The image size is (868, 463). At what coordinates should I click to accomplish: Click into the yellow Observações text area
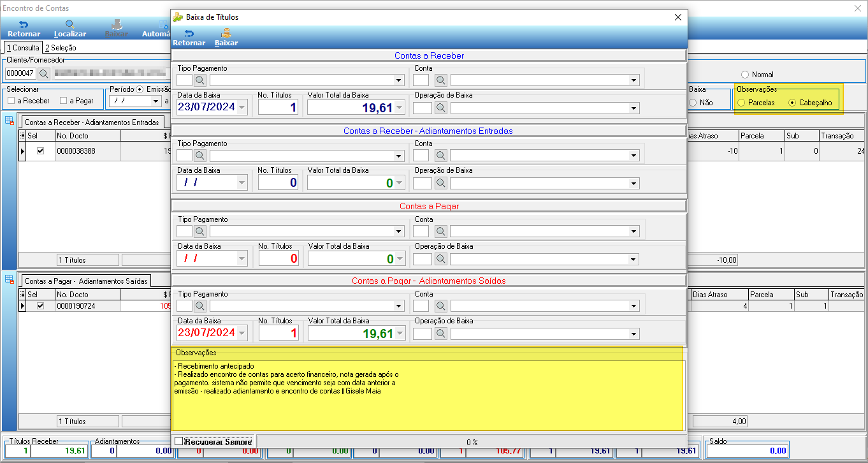tap(427, 394)
